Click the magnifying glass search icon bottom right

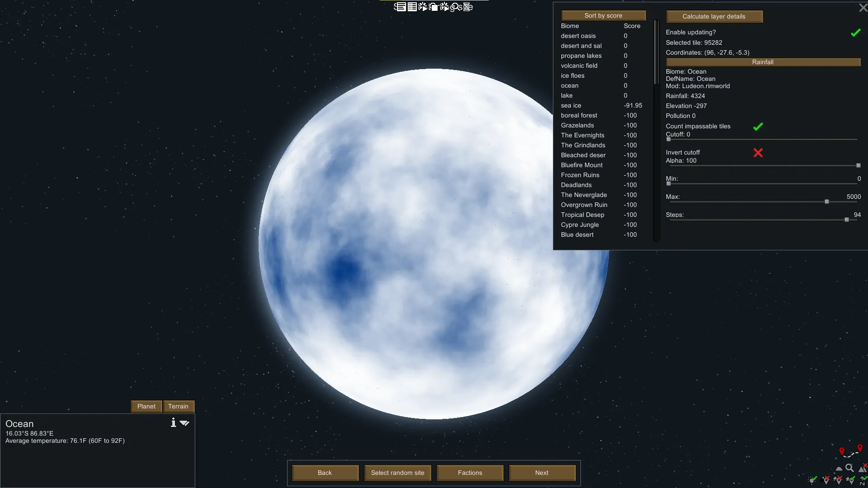849,468
